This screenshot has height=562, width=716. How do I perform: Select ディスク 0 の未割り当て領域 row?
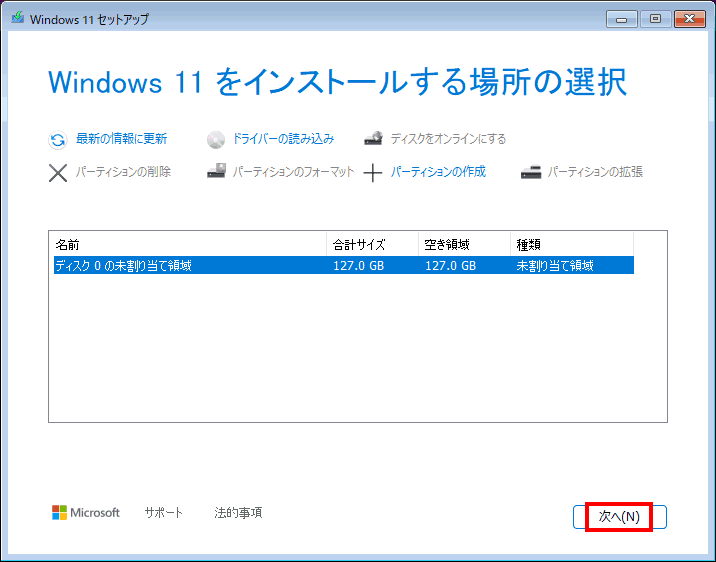click(x=344, y=265)
